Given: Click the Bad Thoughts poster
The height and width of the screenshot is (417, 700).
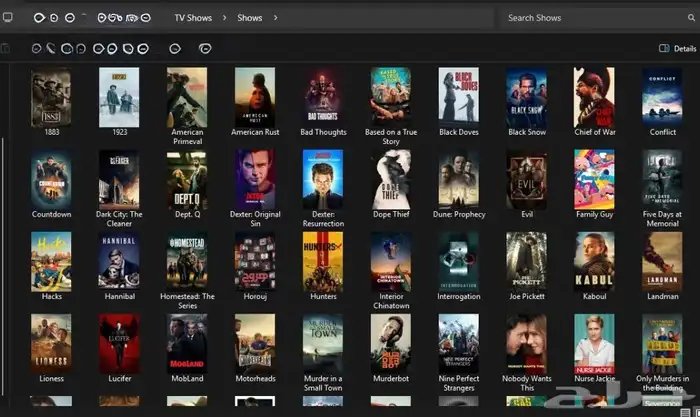Looking at the screenshot, I should [x=323, y=97].
